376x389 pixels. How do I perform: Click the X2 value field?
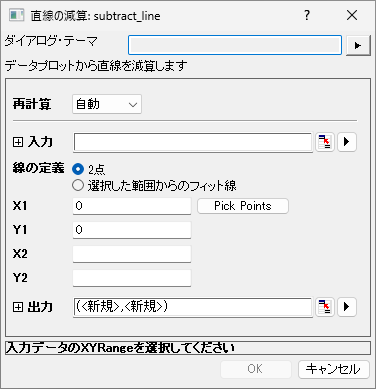point(132,254)
